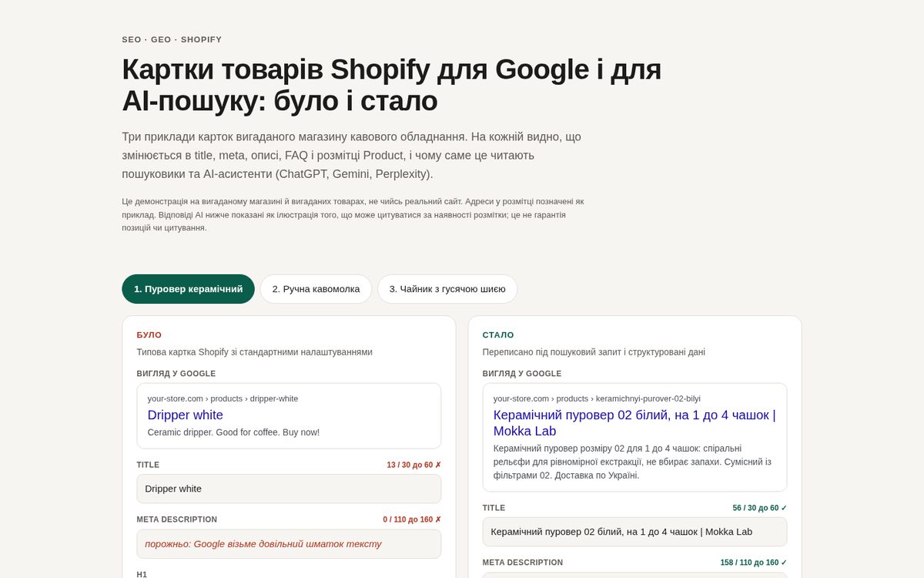Click the 'СТАЛО' card heading
The image size is (924, 578).
click(498, 335)
